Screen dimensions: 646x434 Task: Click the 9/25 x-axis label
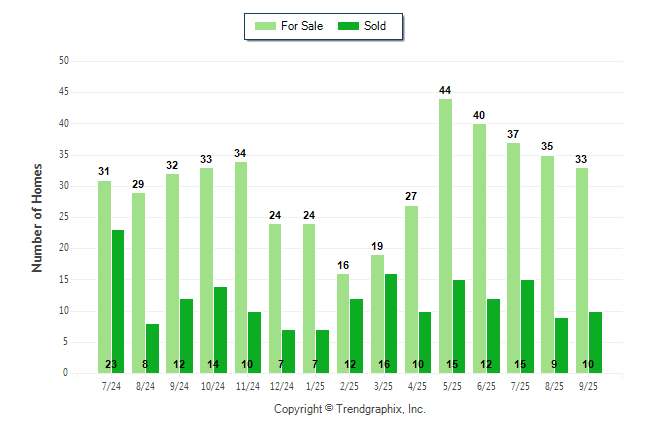click(588, 384)
